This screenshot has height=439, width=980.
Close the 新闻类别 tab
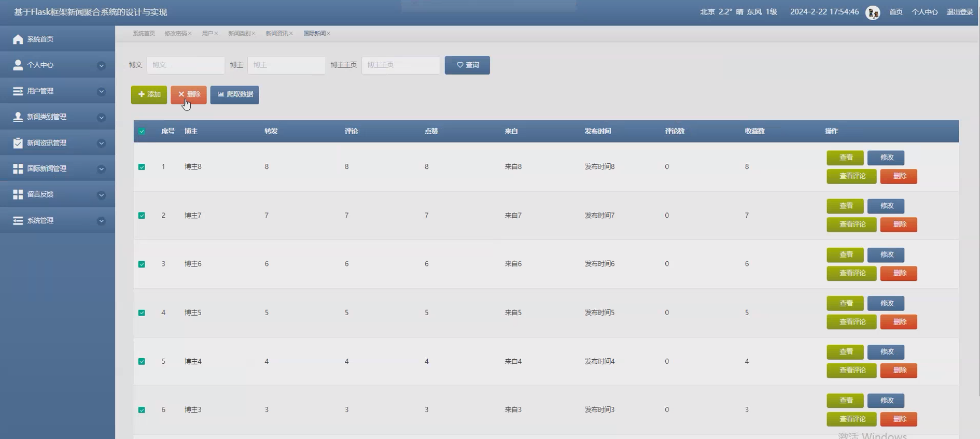[x=254, y=34]
